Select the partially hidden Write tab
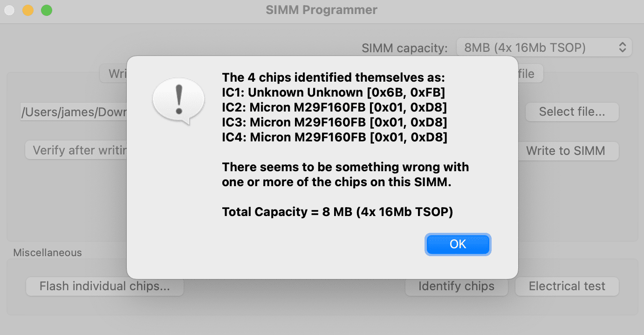This screenshot has width=644, height=335. tap(114, 74)
